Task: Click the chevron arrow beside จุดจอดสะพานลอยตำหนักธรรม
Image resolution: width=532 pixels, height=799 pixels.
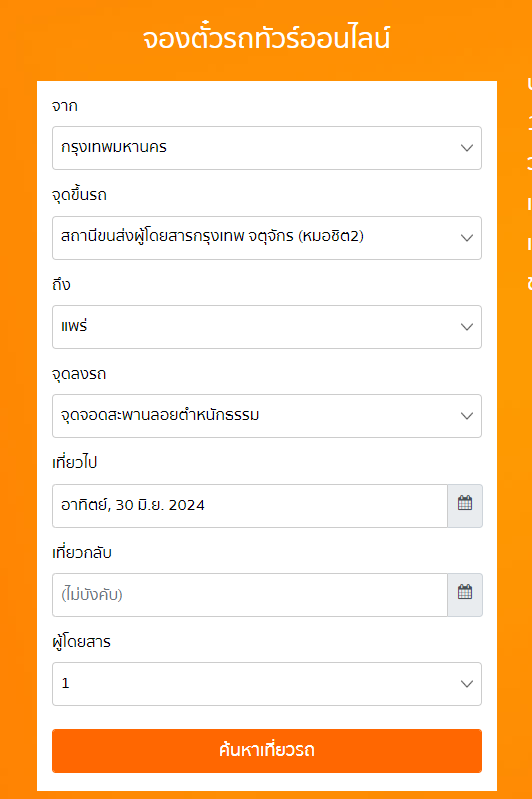Action: (467, 416)
